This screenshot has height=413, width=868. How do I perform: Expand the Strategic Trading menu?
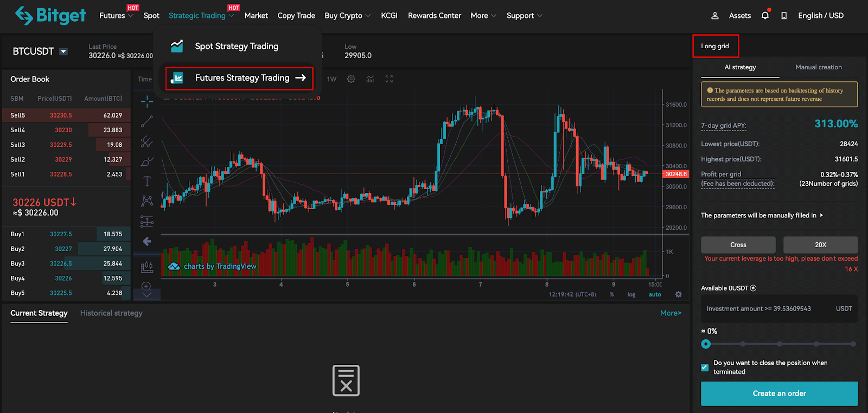click(x=201, y=16)
